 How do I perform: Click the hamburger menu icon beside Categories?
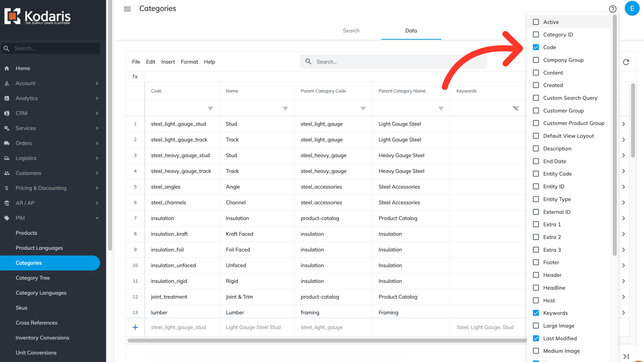127,9
